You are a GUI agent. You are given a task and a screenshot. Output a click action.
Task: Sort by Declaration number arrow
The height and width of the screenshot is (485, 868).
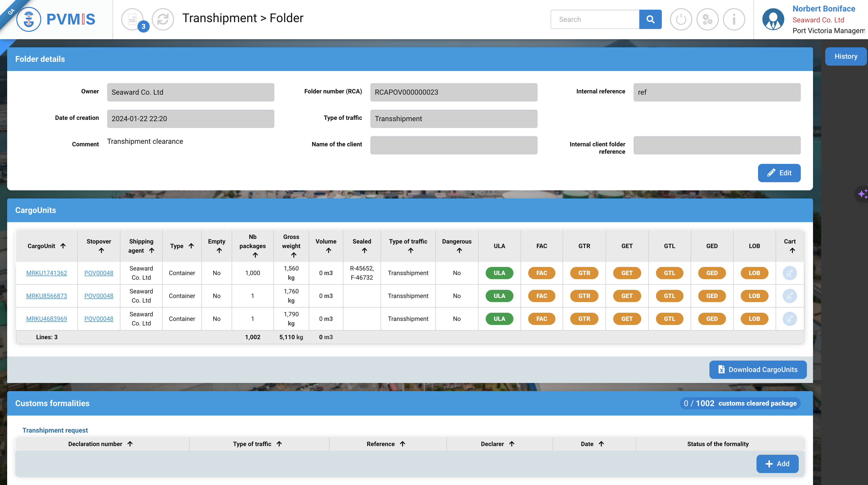tap(130, 444)
